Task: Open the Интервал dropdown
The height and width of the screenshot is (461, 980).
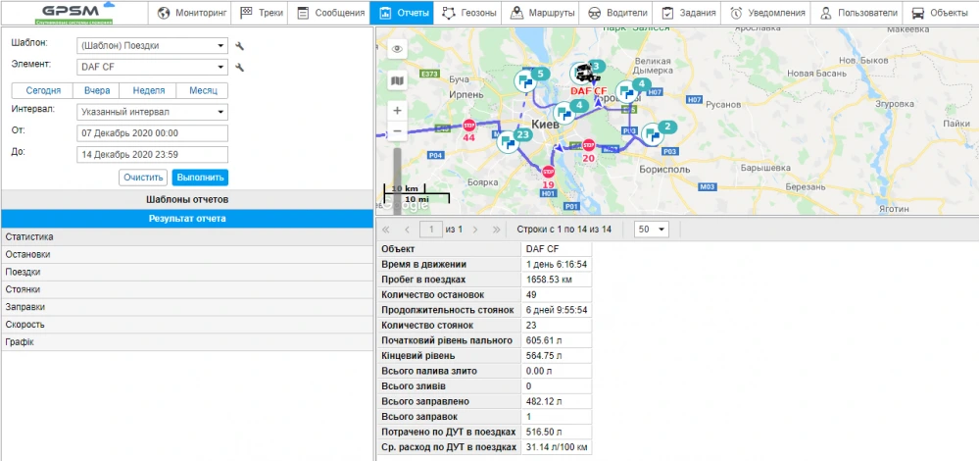Action: click(x=151, y=112)
